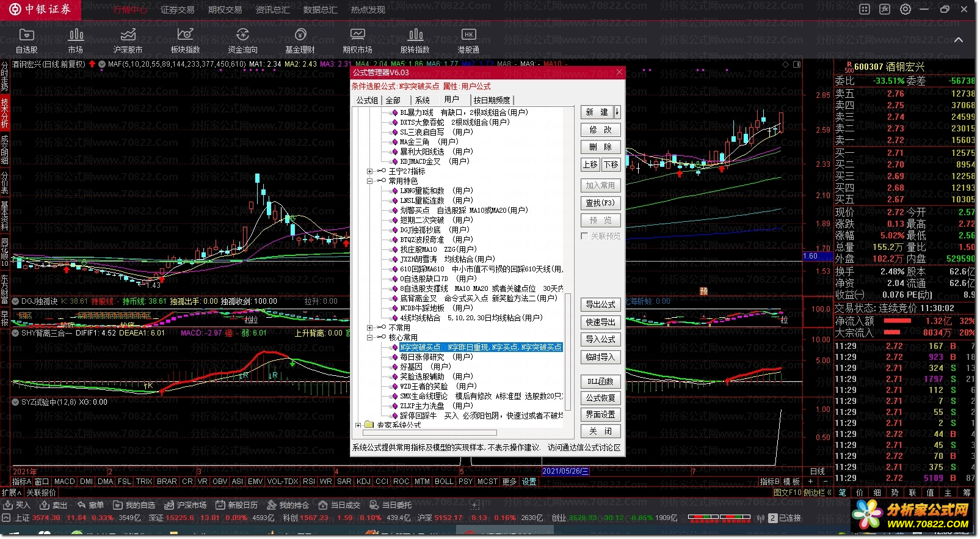Select ZLXP主力洗盘 formula in tree
Viewport: 980px width, 539px height.
437,406
